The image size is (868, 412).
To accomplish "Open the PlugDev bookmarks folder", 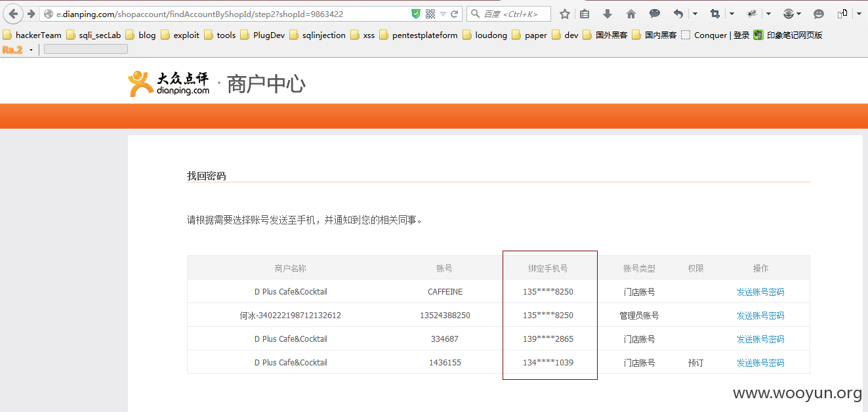I will pos(263,35).
